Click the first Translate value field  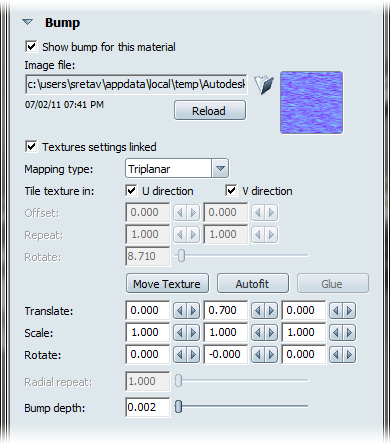coord(147,310)
